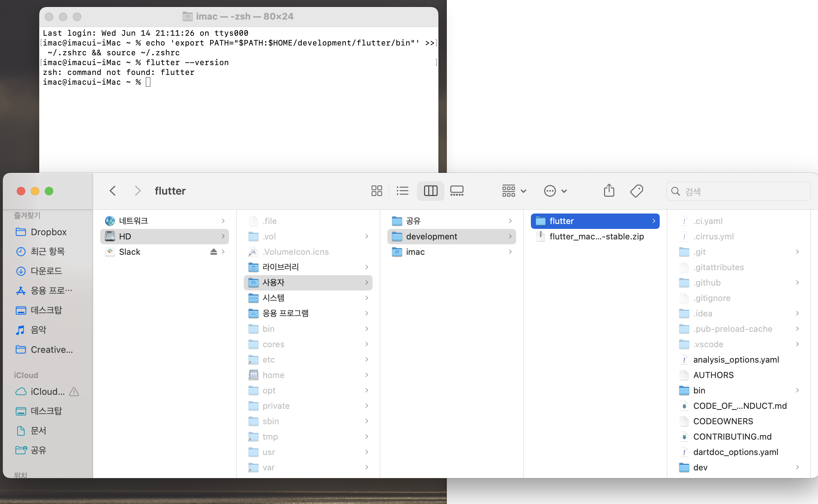Image resolution: width=818 pixels, height=504 pixels.
Task: Select the 시스템 folder
Action: coord(308,298)
